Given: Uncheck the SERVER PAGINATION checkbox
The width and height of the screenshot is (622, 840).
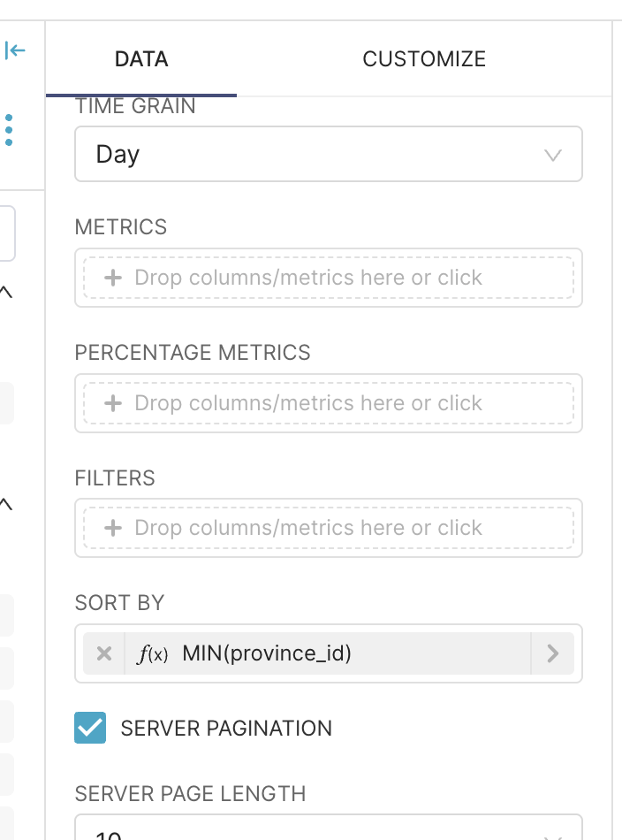Looking at the screenshot, I should 89,728.
